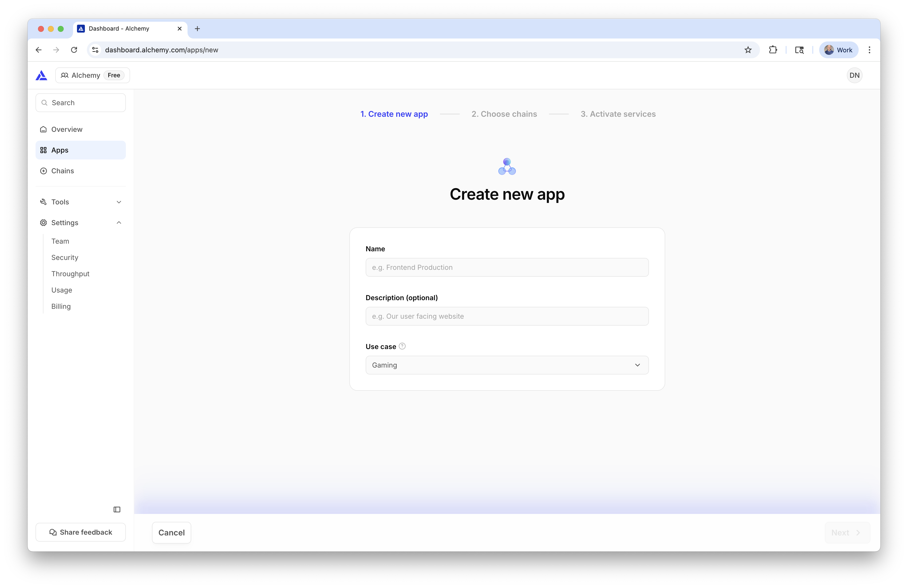This screenshot has width=908, height=588.
Task: Open the Use case Gaming dropdown
Action: 507,365
